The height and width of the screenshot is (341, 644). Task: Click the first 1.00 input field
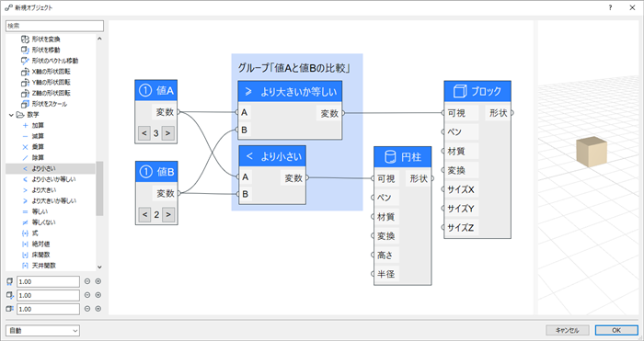coord(48,281)
